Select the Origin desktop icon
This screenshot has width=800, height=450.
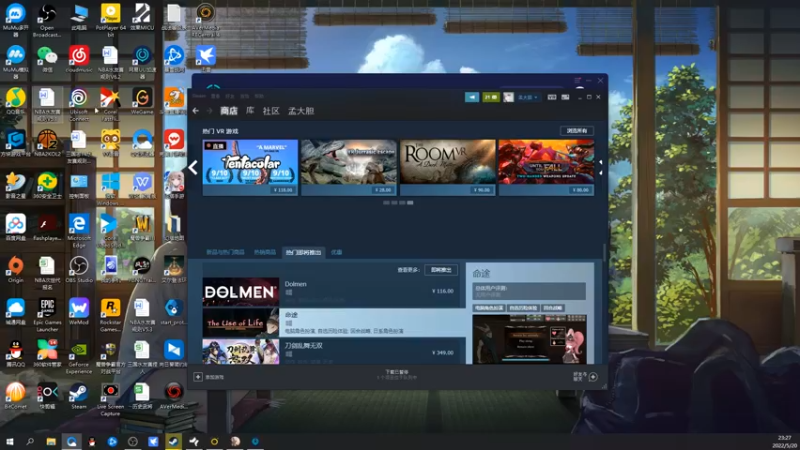tap(15, 270)
